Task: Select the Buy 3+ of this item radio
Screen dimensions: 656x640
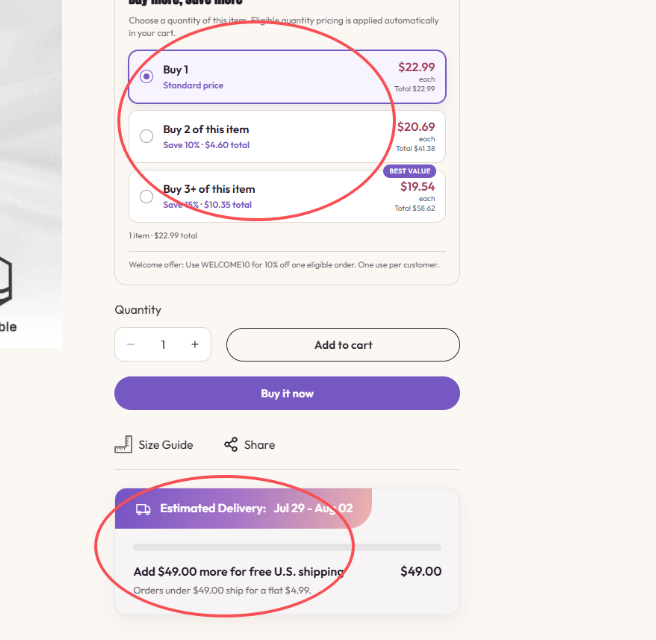Action: (146, 196)
